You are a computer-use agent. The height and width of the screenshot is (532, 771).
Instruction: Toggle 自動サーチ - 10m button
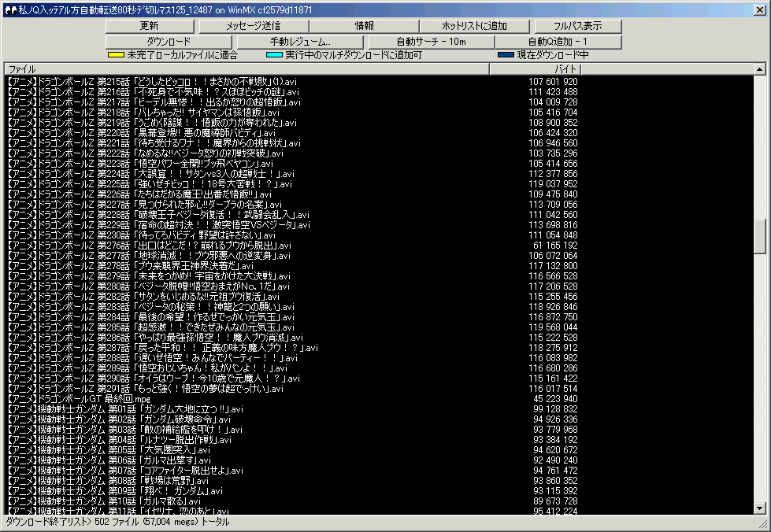[x=432, y=41]
